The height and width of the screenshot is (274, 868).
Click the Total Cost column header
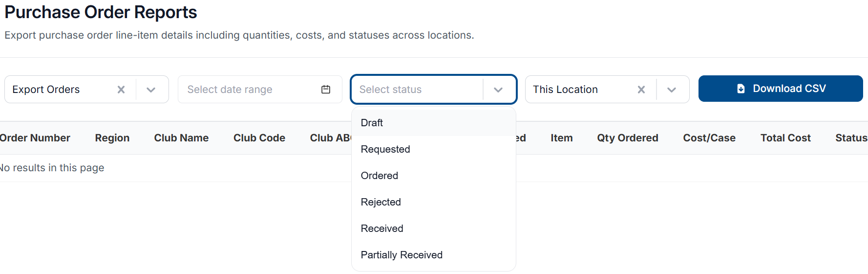[x=785, y=138]
